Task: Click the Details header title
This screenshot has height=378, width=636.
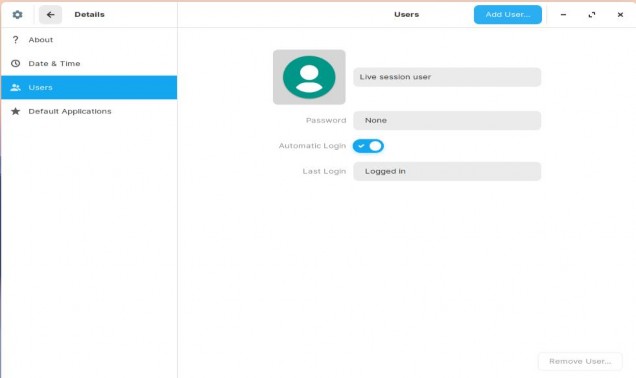Action: [x=89, y=15]
